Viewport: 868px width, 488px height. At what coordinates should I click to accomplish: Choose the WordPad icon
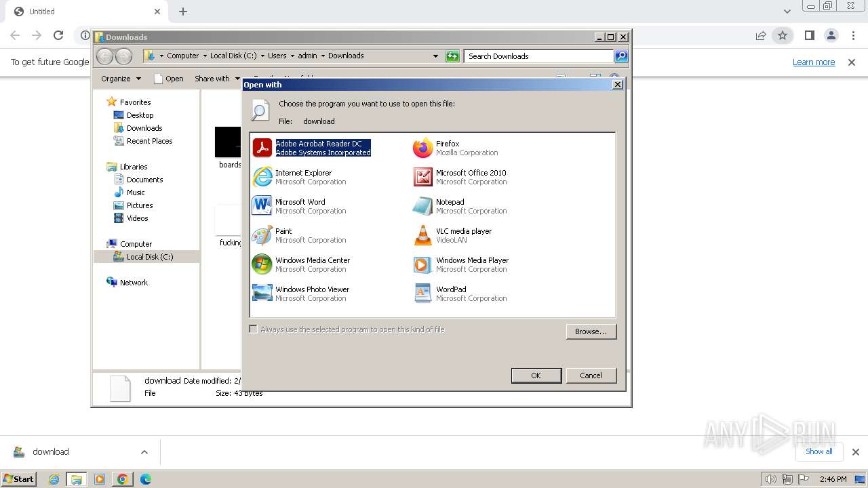422,293
